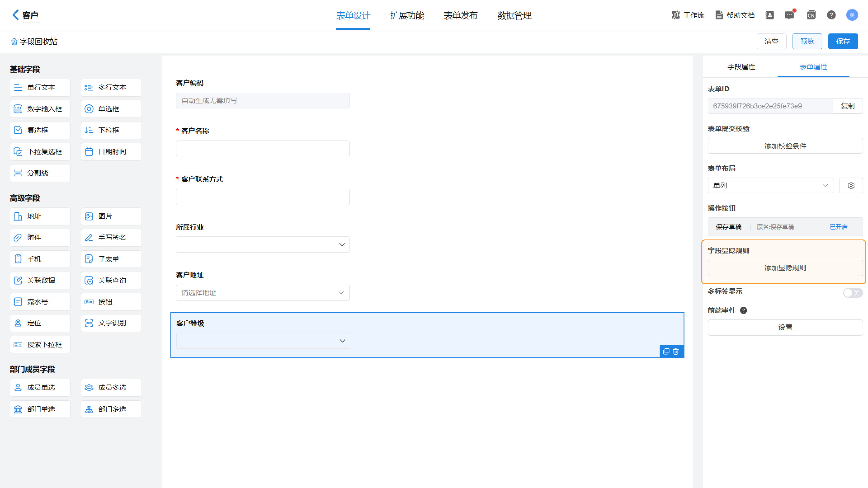
Task: Select the 成员单选 member component
Action: coord(40,388)
